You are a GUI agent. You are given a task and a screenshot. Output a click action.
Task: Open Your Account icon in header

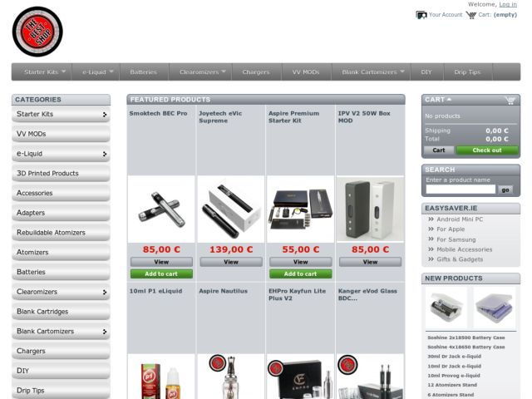(x=421, y=15)
